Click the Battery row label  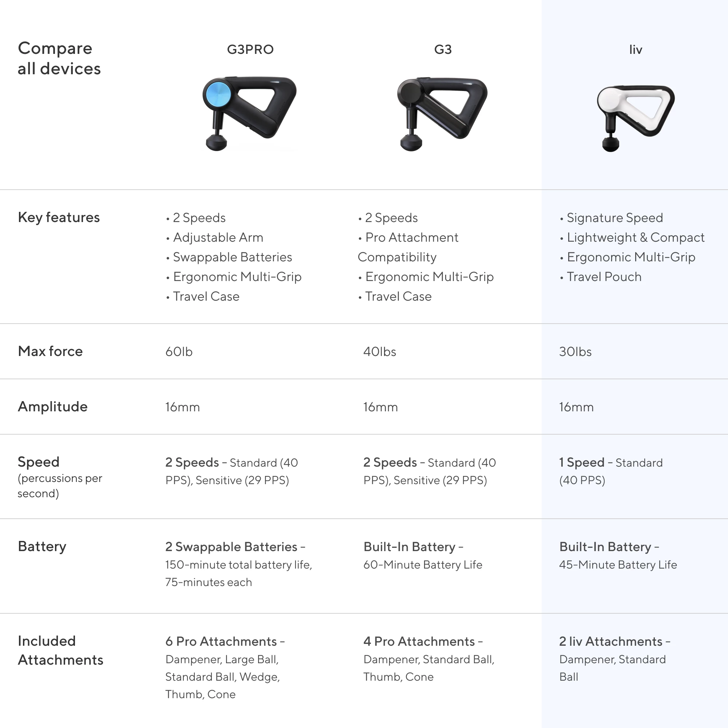(x=42, y=546)
